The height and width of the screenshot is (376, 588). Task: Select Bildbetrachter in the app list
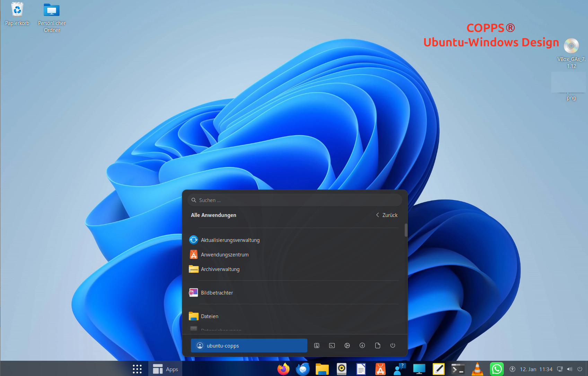[217, 293]
